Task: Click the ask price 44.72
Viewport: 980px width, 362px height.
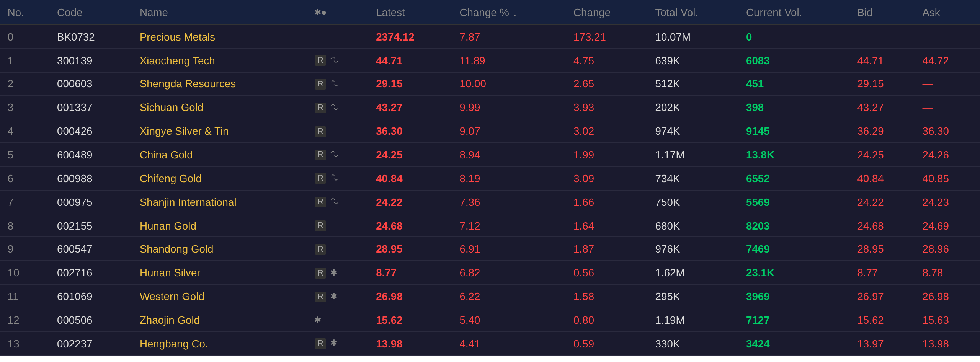Action: pyautogui.click(x=935, y=61)
